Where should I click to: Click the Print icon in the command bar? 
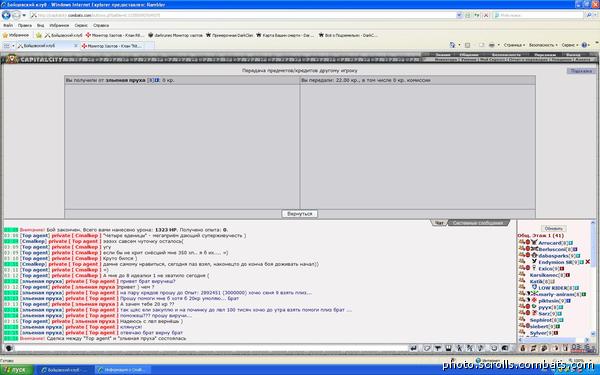pyautogui.click(x=492, y=45)
